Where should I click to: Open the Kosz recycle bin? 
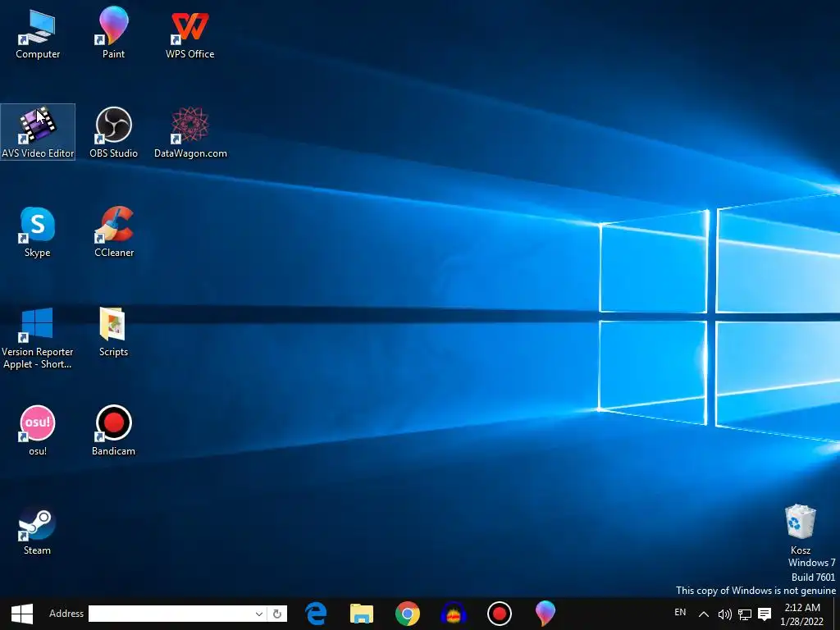(801, 529)
